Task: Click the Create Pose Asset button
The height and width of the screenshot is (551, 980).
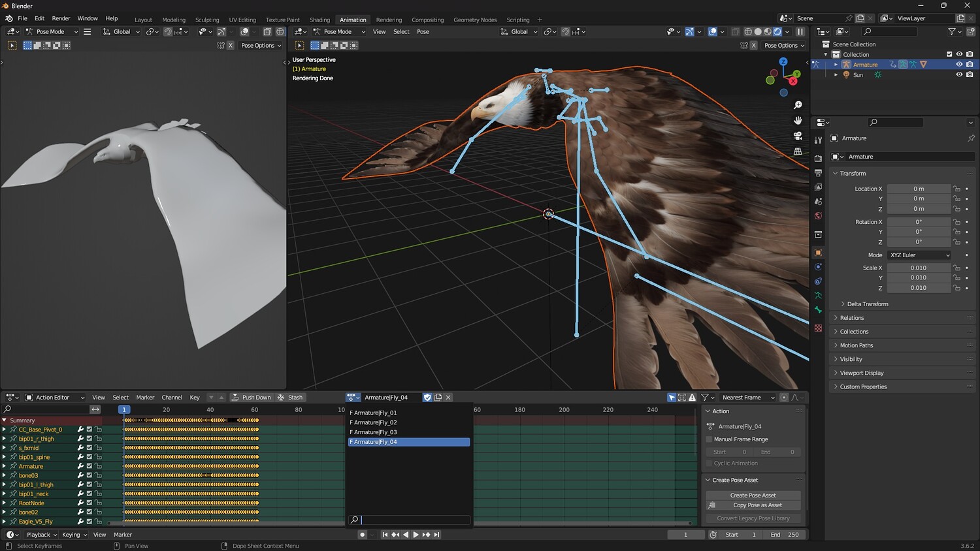Action: coord(753,496)
